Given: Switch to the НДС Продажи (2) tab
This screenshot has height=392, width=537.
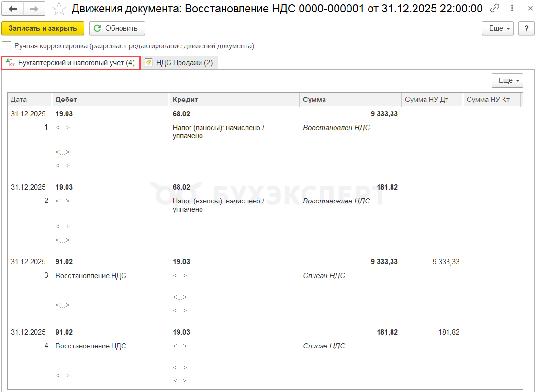Looking at the screenshot, I should 180,63.
